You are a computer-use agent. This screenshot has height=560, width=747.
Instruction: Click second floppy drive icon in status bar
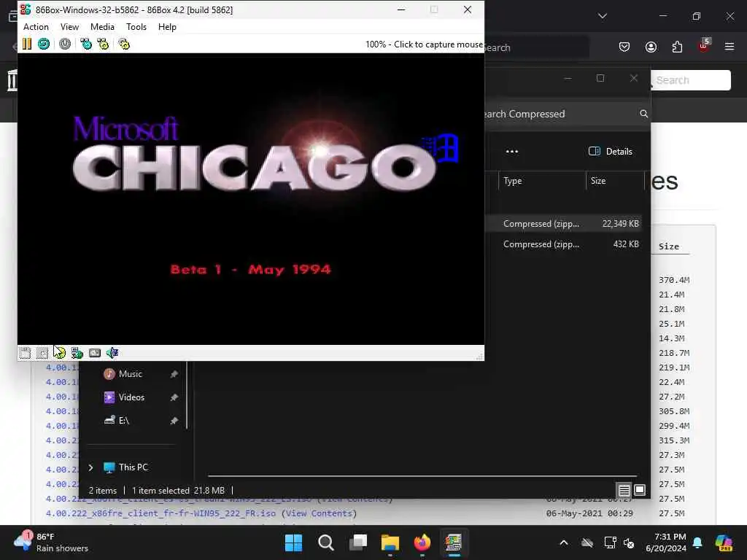pos(42,353)
